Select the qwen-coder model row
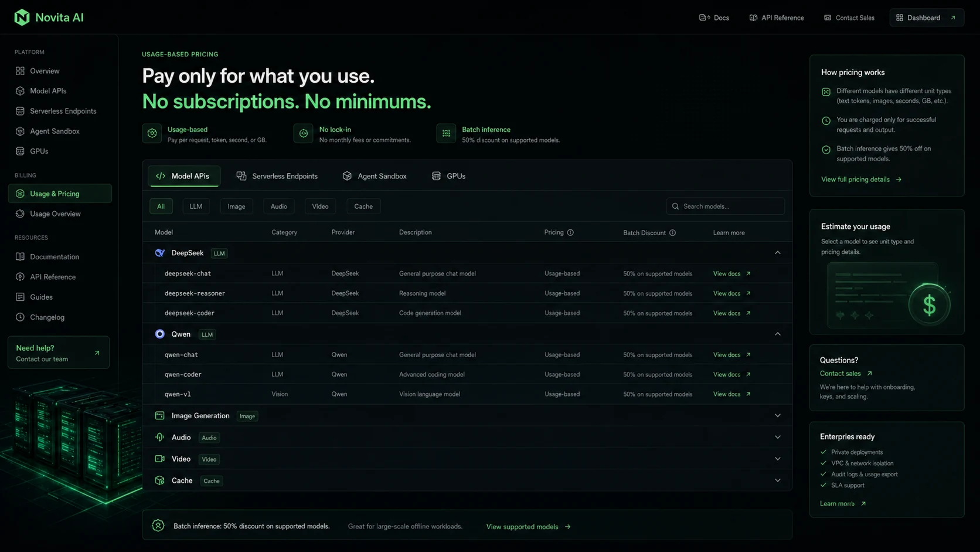The image size is (980, 552). 467,374
